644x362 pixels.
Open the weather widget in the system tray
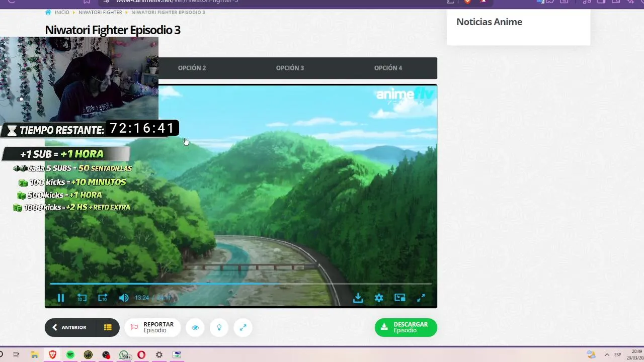591,354
